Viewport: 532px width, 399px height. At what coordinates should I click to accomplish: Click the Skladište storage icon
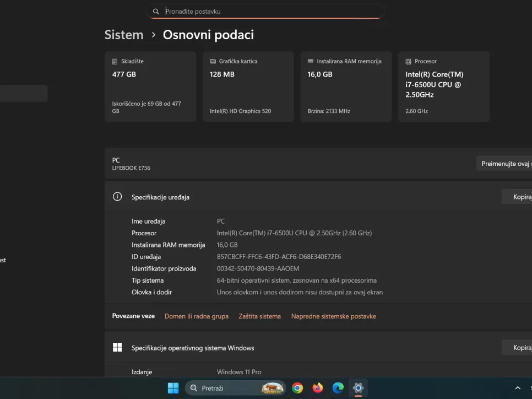pos(115,62)
